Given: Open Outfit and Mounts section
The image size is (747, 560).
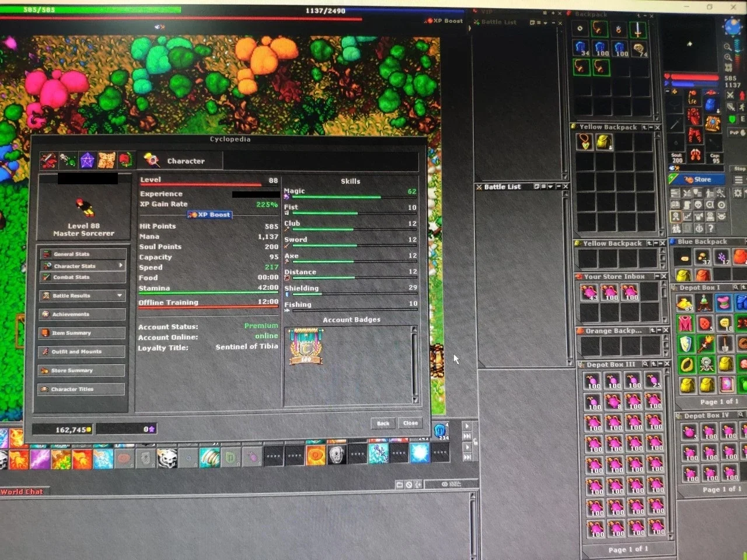Looking at the screenshot, I should (x=82, y=352).
